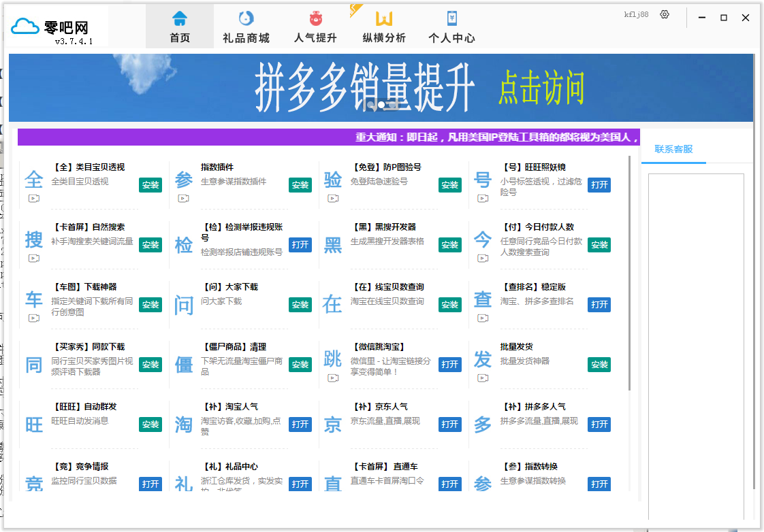Click the 号 icon for 旺旺照妖镜
The image size is (764, 532).
(x=483, y=180)
